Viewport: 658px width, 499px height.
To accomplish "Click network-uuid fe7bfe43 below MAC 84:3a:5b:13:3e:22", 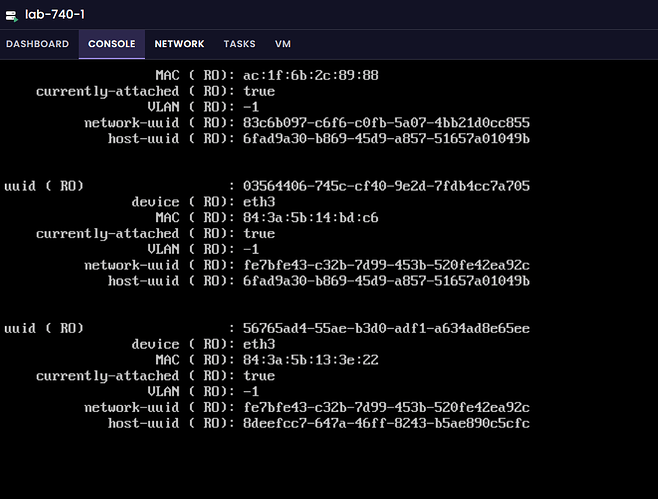I will [386, 408].
